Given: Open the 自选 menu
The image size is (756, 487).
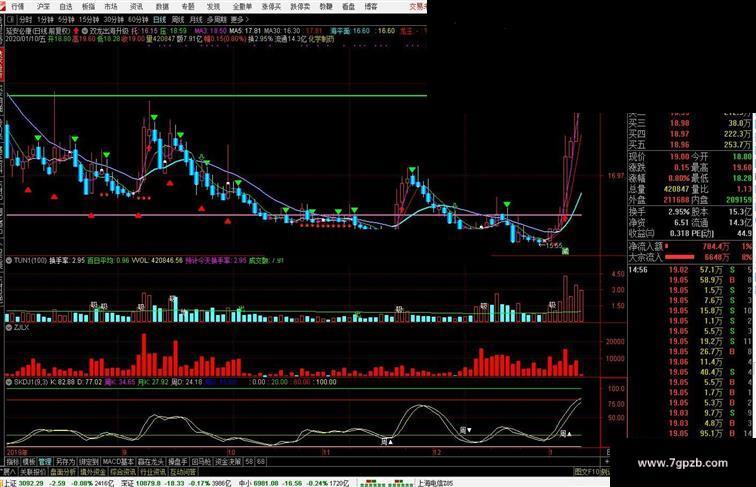Looking at the screenshot, I should (66, 6).
